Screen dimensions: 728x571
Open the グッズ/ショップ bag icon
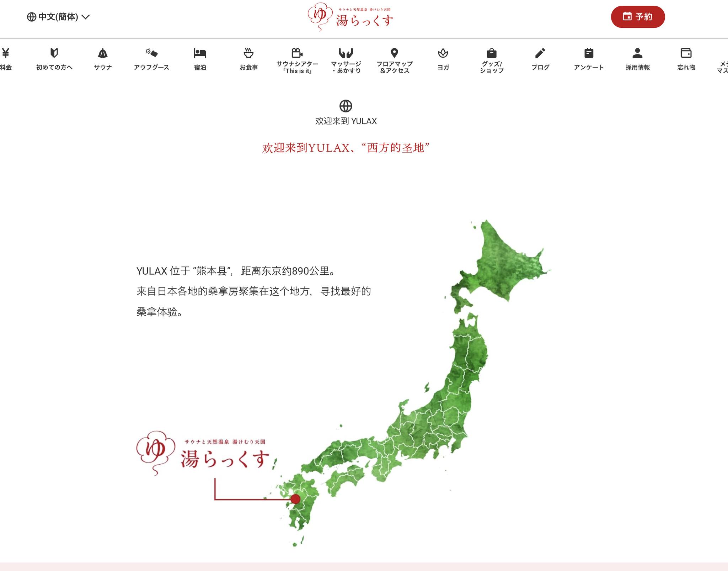point(492,53)
